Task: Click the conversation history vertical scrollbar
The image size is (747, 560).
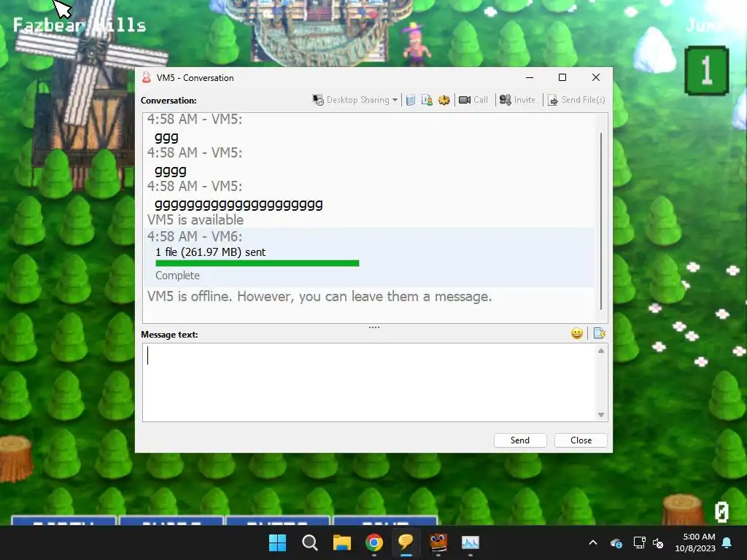Action: coord(601,222)
